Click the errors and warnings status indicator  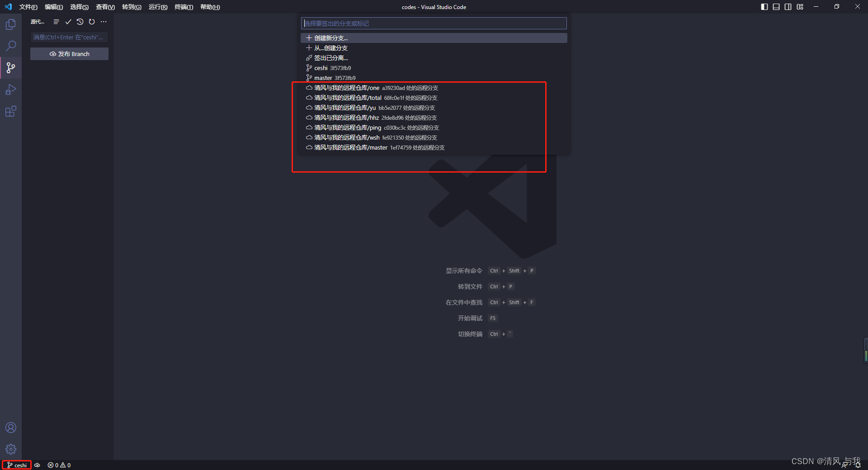pos(59,465)
